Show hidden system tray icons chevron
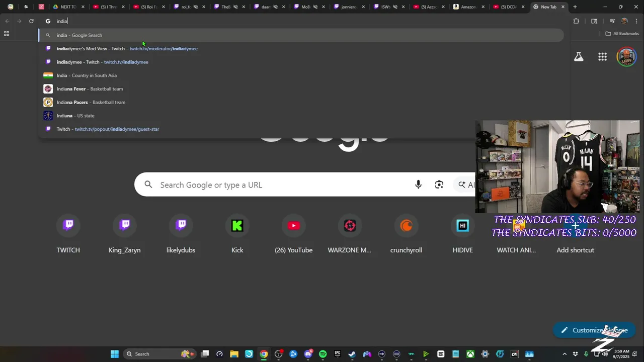 (x=565, y=354)
